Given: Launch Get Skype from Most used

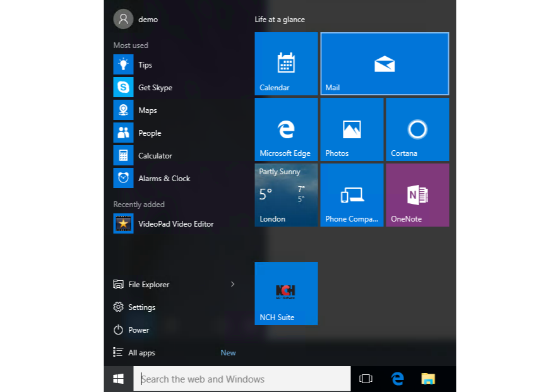Looking at the screenshot, I should pyautogui.click(x=155, y=88).
